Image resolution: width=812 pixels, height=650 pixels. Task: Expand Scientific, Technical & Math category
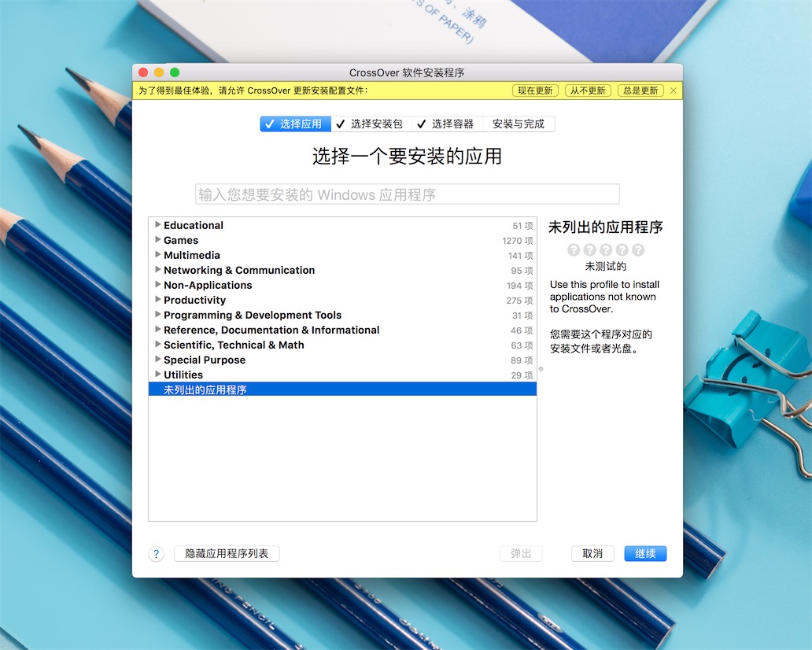coord(157,345)
